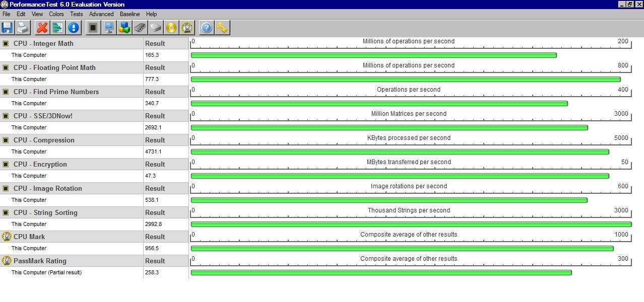Click the gold key registration icon
Image resolution: width=644 pixels, height=302 pixels.
pos(222,28)
